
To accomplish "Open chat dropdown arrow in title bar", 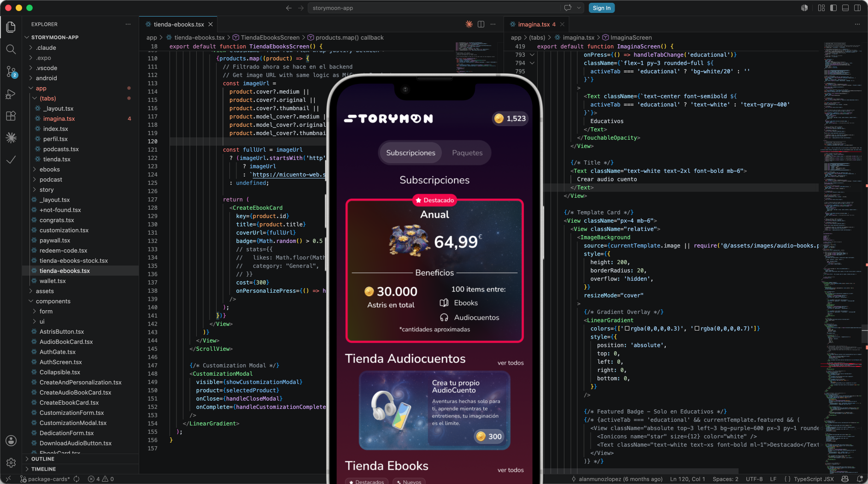I will [x=579, y=8].
